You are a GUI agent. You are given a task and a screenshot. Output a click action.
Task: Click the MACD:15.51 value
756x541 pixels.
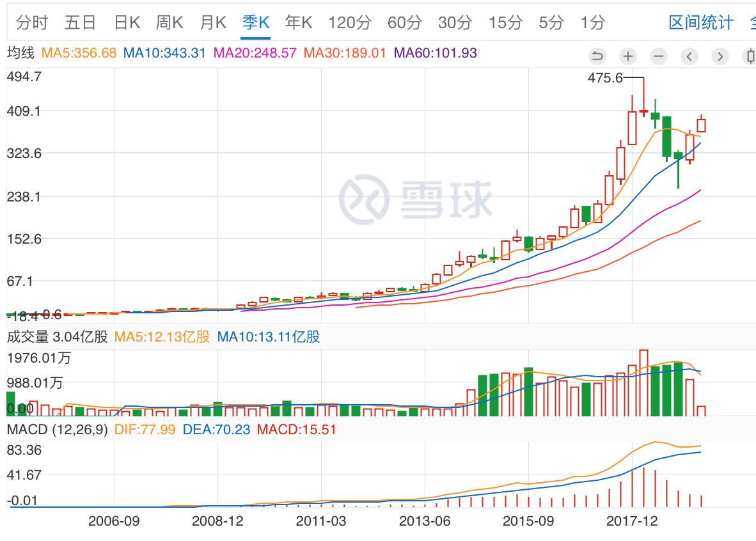(x=297, y=429)
